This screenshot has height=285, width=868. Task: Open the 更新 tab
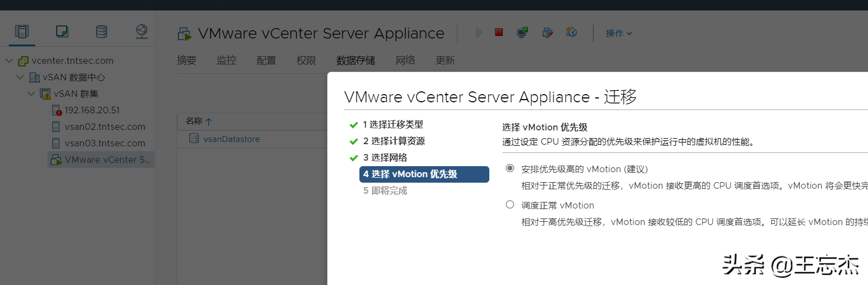point(445,60)
